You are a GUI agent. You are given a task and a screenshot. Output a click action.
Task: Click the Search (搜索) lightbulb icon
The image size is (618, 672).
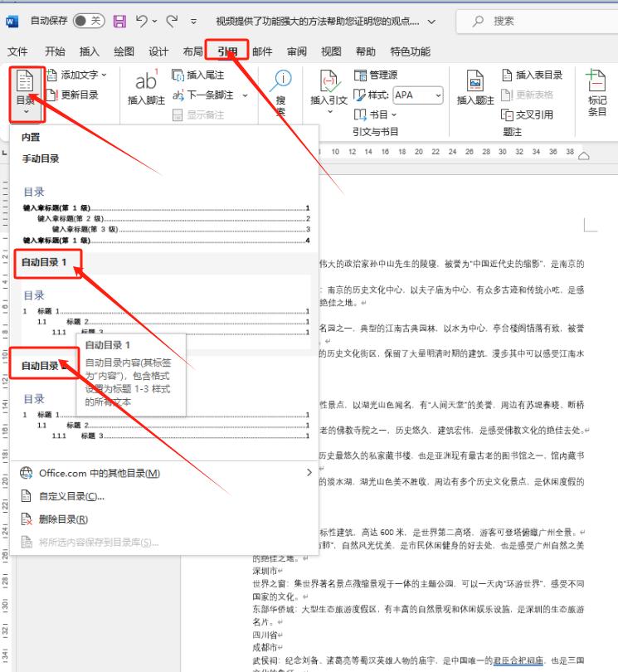[x=281, y=83]
